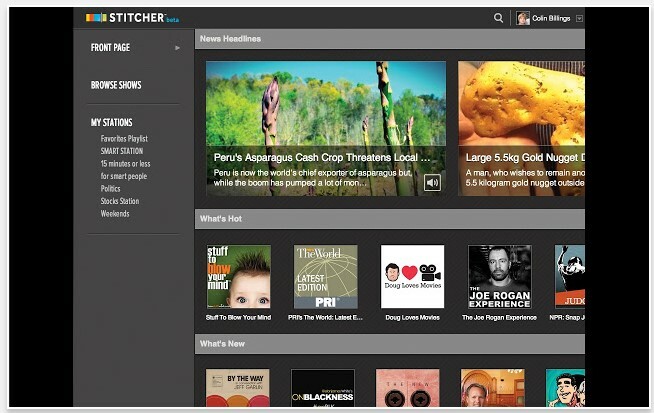Open the Stocks Station
This screenshot has width=654, height=413.
[x=120, y=201]
